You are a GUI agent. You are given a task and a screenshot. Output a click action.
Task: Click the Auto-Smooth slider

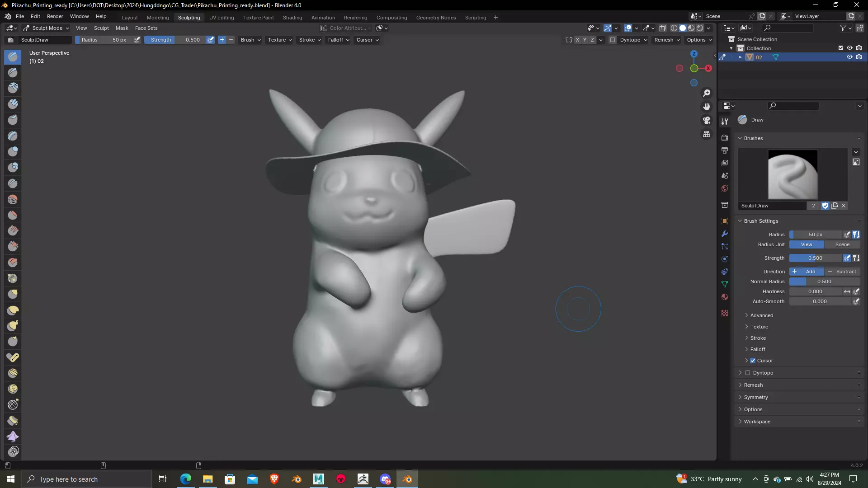pos(820,301)
